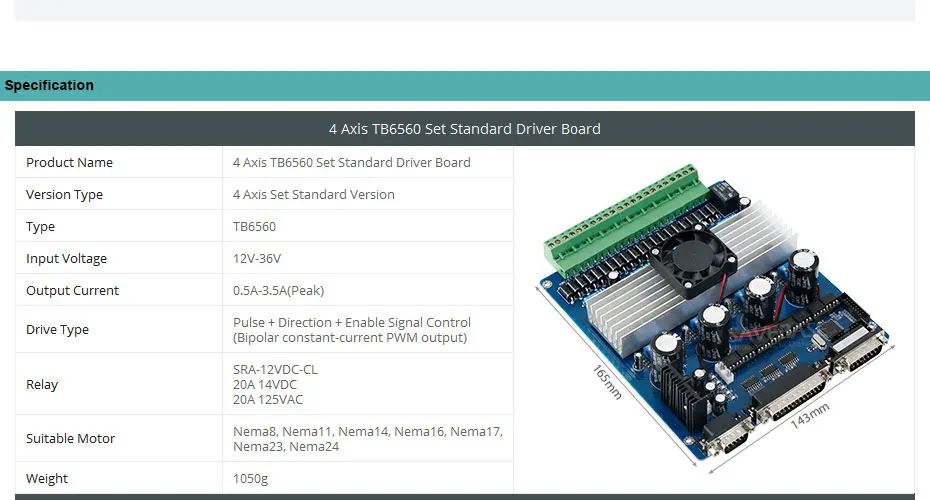Click the relay rating '20A 14VDC'
The image size is (930, 500).
(265, 384)
